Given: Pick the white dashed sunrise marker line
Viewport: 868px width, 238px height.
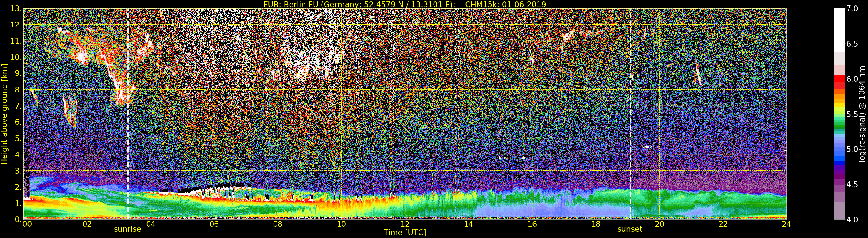Looking at the screenshot, I should coord(128,114).
